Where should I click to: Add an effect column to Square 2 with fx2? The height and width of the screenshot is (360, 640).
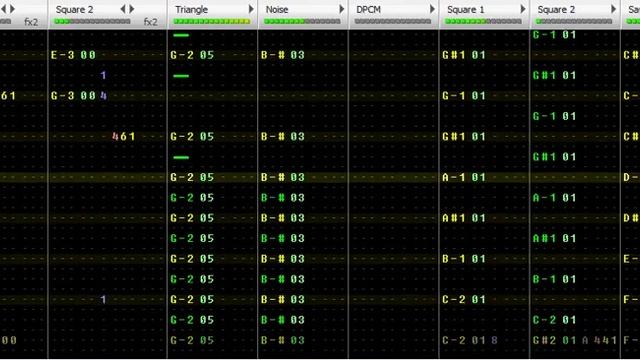(132, 9)
